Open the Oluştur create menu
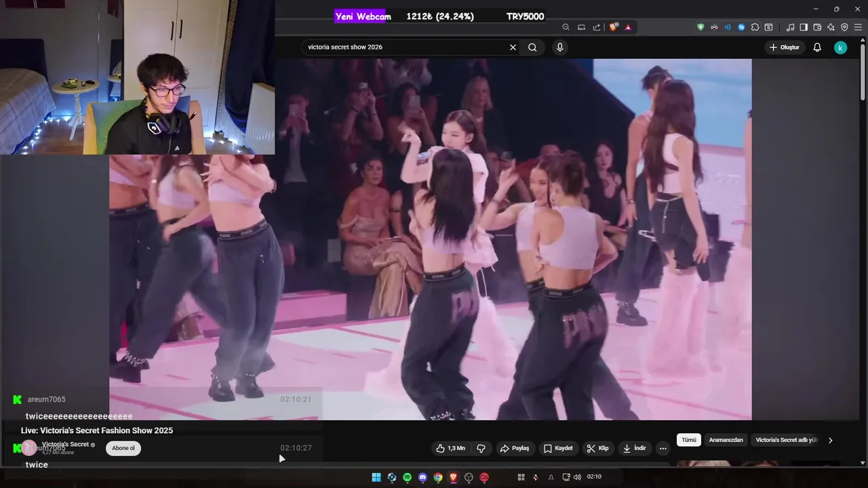This screenshot has width=868, height=488. click(785, 47)
